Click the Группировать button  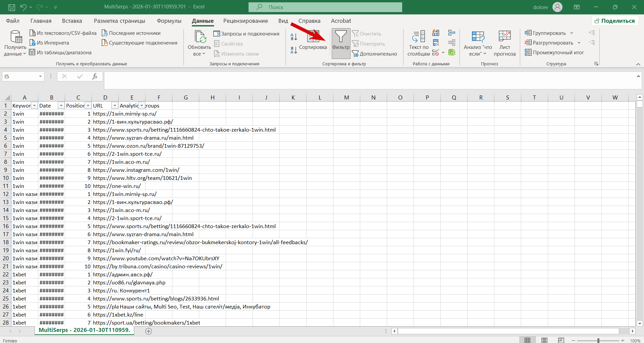(x=546, y=33)
